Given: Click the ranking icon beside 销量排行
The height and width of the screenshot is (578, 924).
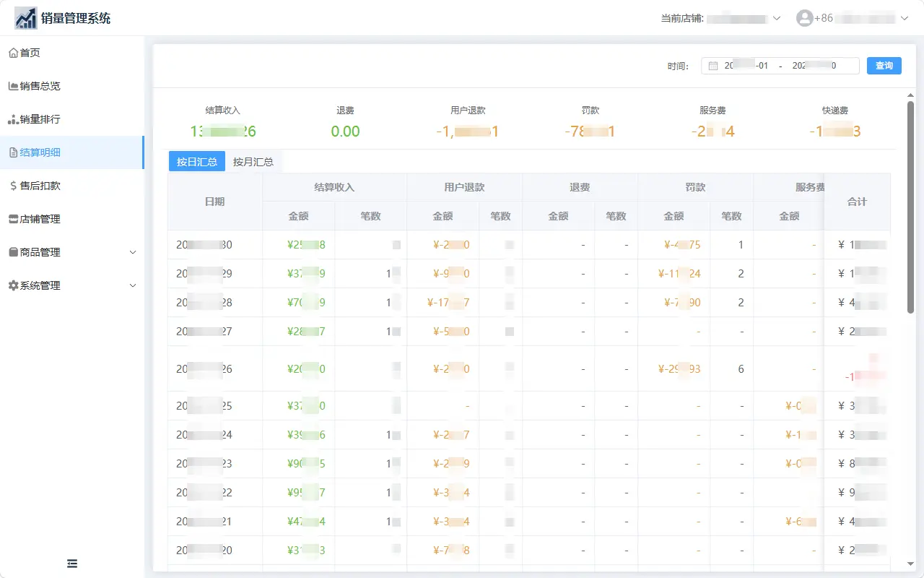Looking at the screenshot, I should pos(13,119).
